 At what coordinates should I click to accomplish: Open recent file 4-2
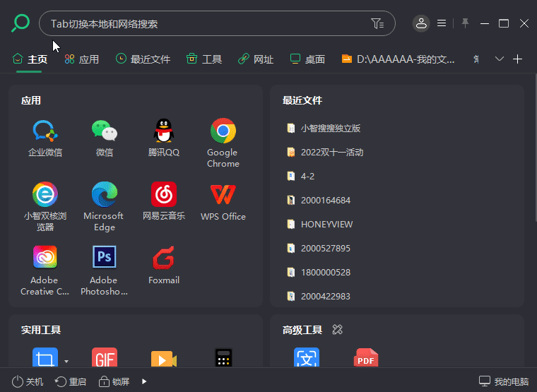click(300, 177)
